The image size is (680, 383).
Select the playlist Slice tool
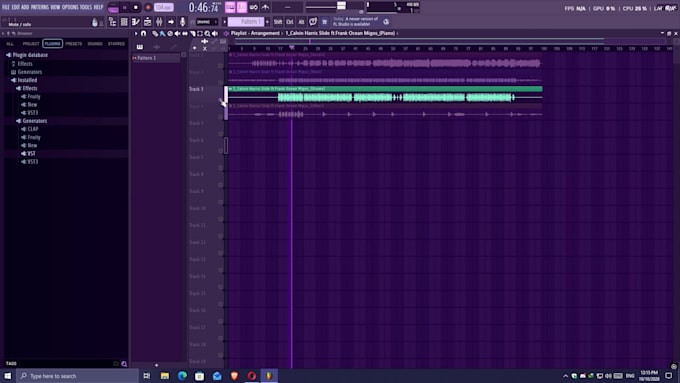click(x=192, y=33)
